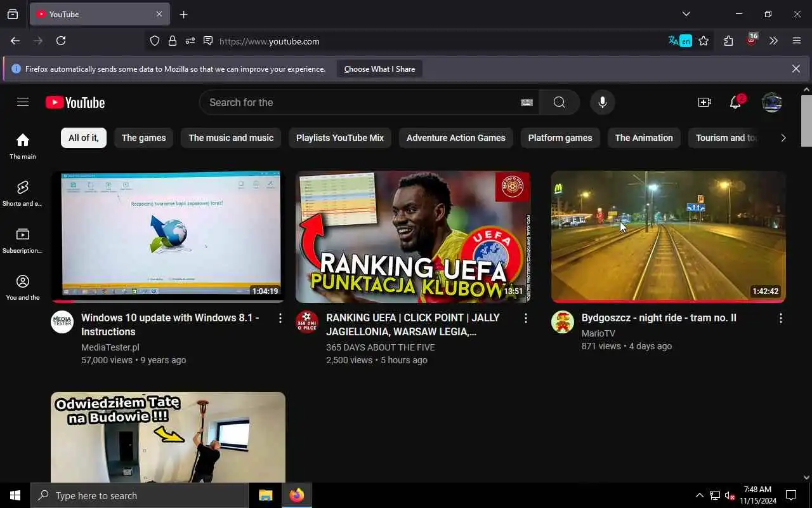
Task: Click the YouTube logo
Action: click(x=75, y=102)
